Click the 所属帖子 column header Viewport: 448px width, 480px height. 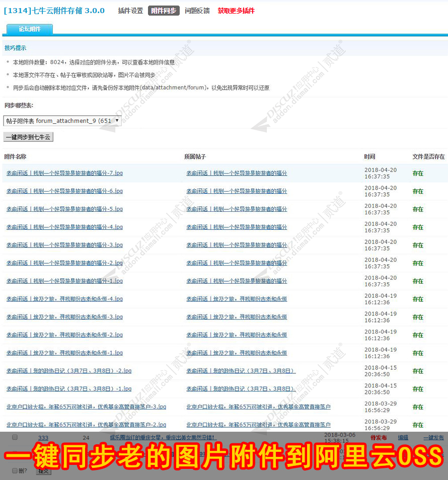coord(195,157)
